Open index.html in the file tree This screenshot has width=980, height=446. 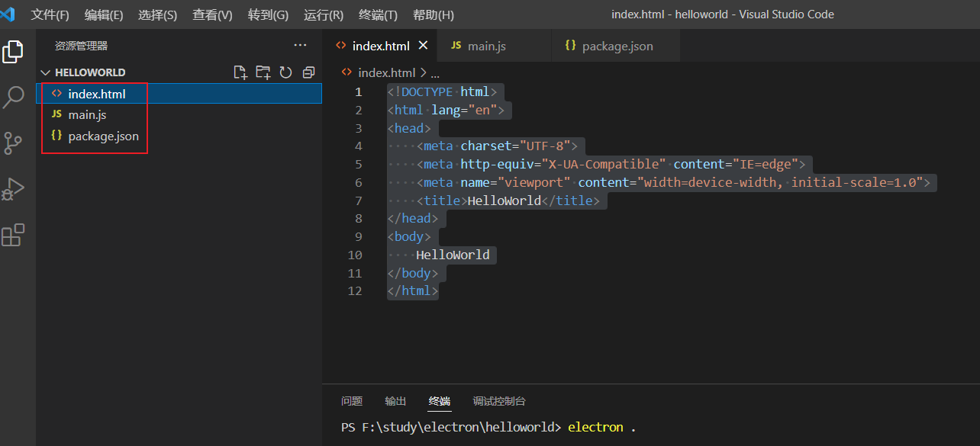click(x=179, y=94)
